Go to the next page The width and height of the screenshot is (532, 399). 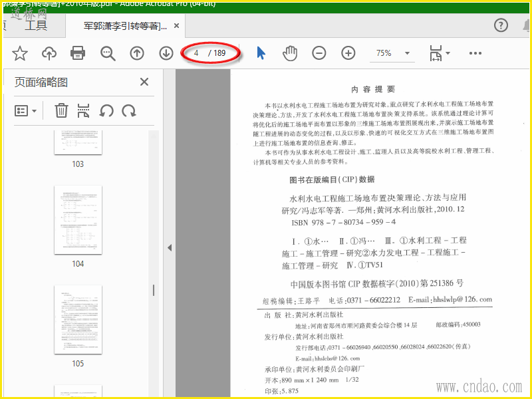[x=166, y=53]
